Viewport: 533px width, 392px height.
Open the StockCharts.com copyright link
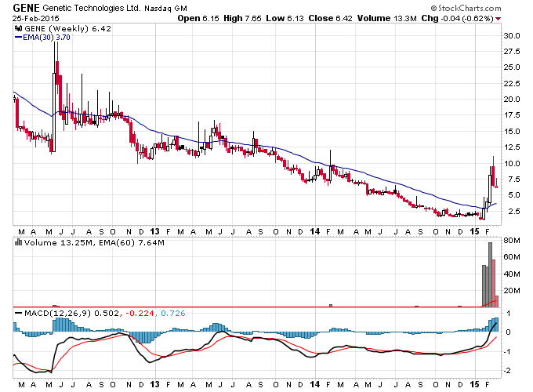tap(466, 8)
